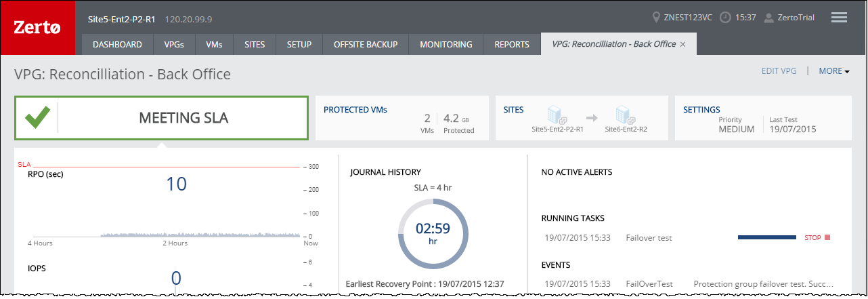Click the 2 VMs count
Image resolution: width=868 pixels, height=299 pixels.
427,123
